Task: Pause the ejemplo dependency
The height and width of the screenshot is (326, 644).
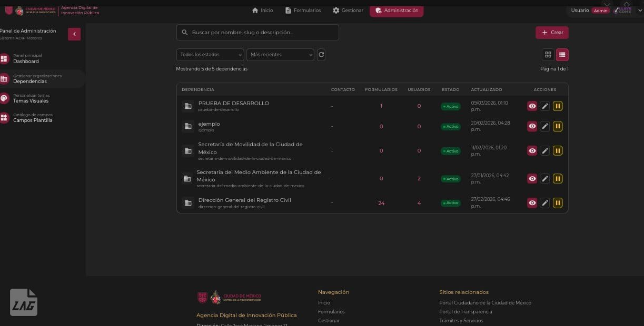Action: [558, 126]
